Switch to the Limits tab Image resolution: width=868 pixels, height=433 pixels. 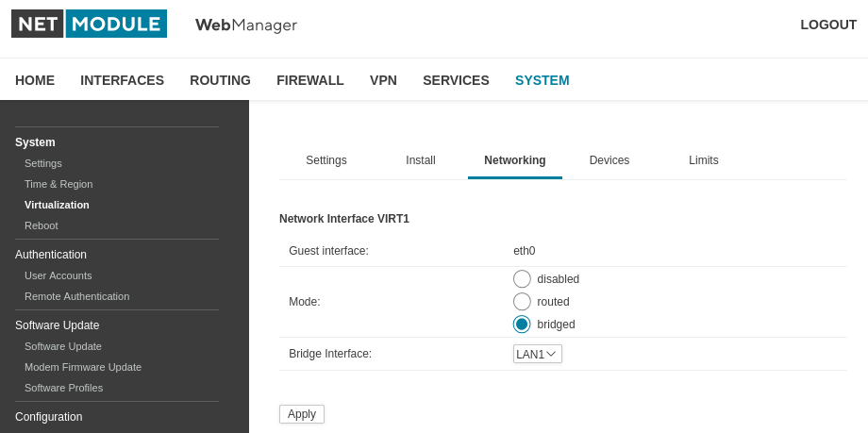[x=704, y=160]
